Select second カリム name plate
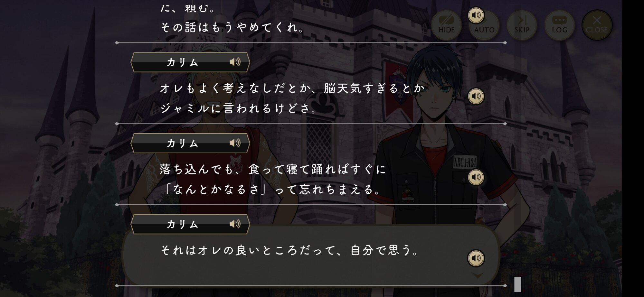Image resolution: width=644 pixels, height=297 pixels. [190, 143]
